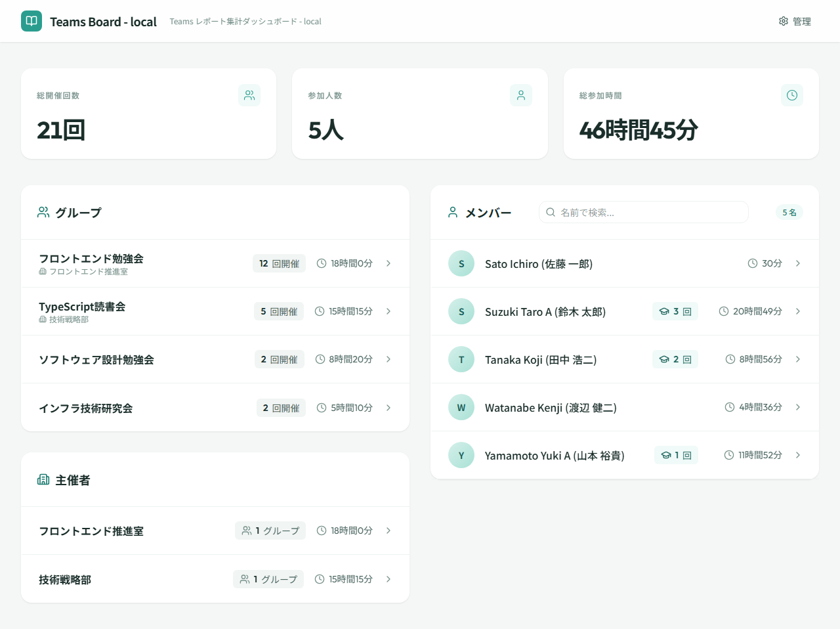Expand Tanaka Koji row using chevron
Viewport: 840px width, 629px height.
(798, 359)
